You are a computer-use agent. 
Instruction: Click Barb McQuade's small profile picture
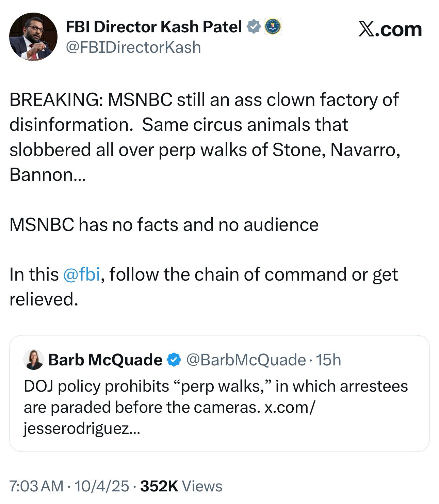point(34,360)
